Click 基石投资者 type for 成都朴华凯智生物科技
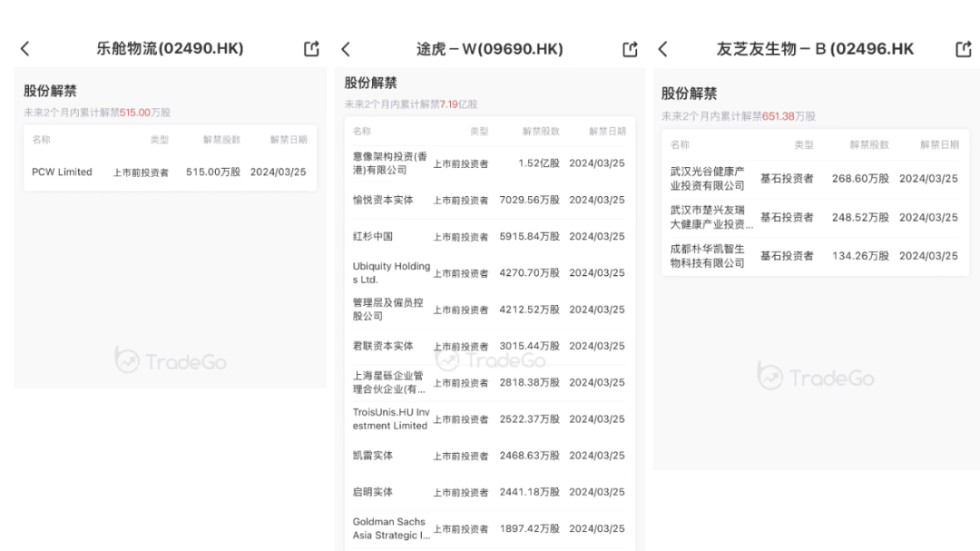 pos(787,256)
